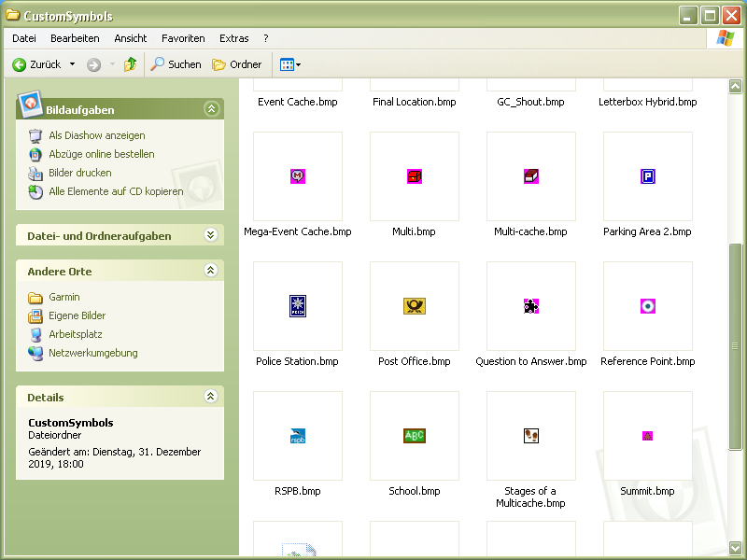Collapse the Andere Orte panel
The height and width of the screenshot is (560, 747).
(211, 270)
